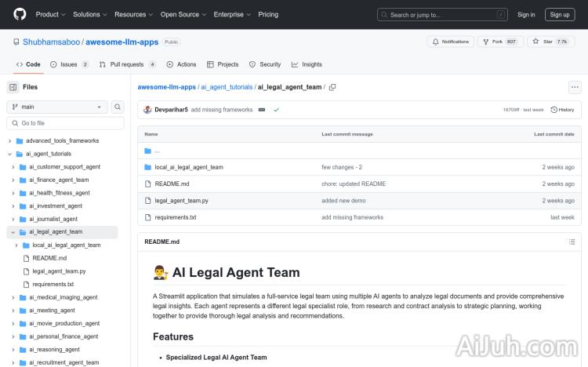Open the Open Source menu
Viewport: 588px width, 367px height.
183,14
